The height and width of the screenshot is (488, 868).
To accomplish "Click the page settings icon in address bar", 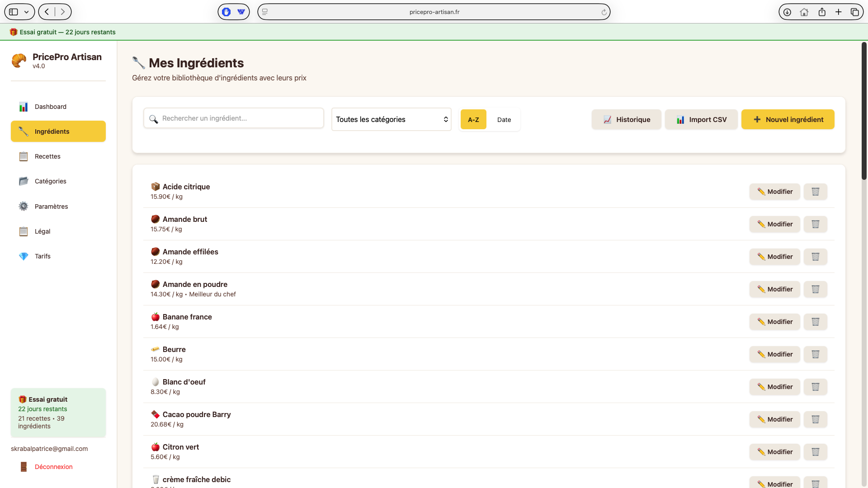I will pyautogui.click(x=265, y=12).
